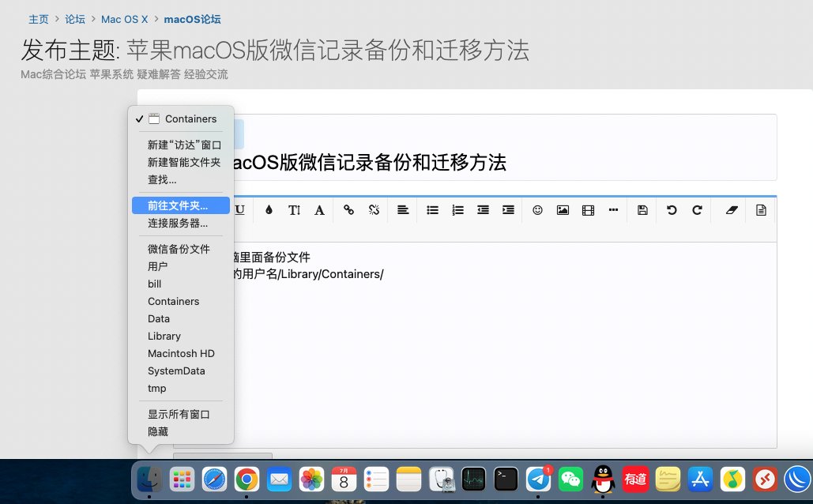Open 微信备份文件 recent folder
This screenshot has width=813, height=504.
[x=181, y=249]
